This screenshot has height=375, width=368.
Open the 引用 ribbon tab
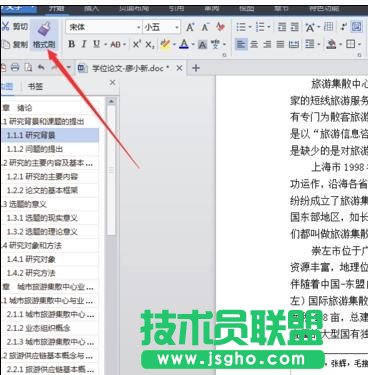point(176,8)
